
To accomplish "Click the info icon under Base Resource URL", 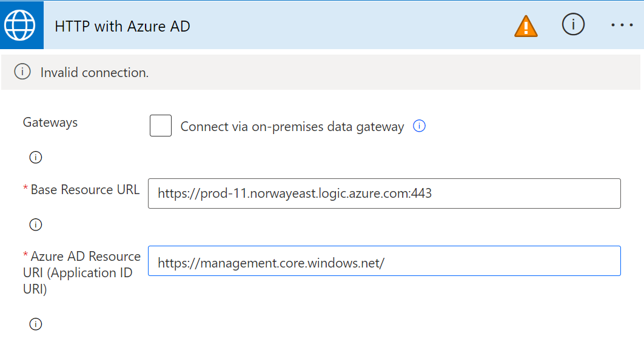I will tap(36, 224).
